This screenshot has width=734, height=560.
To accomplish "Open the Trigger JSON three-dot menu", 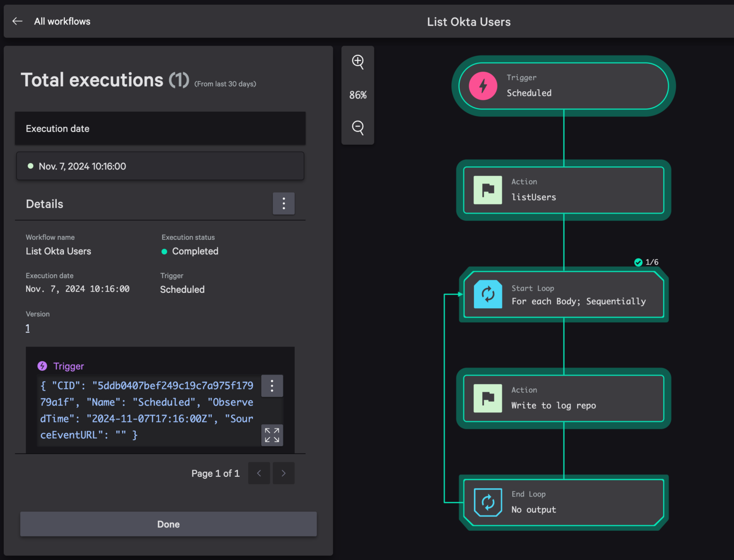I will pyautogui.click(x=272, y=386).
